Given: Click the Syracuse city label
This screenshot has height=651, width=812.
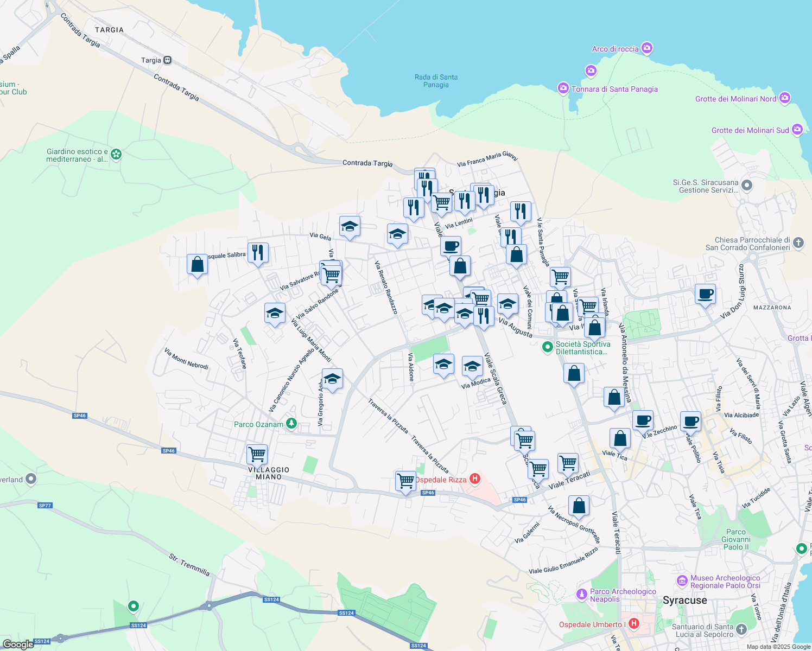Looking at the screenshot, I should [684, 601].
